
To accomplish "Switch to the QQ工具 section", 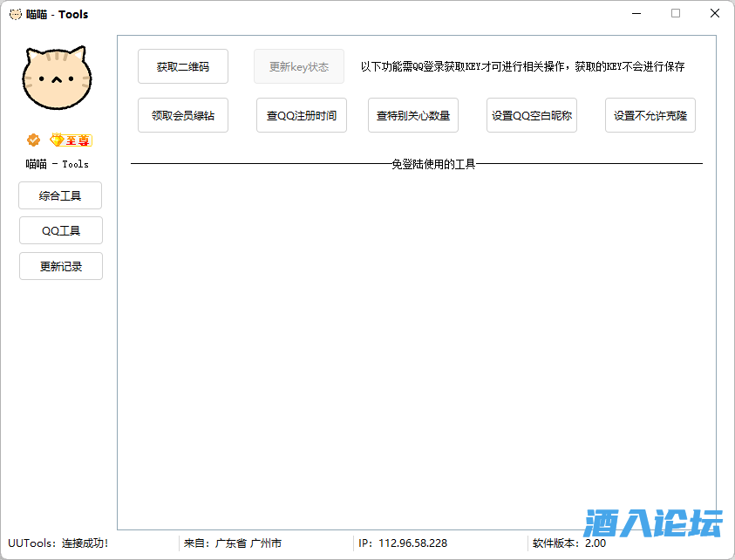I will (60, 231).
